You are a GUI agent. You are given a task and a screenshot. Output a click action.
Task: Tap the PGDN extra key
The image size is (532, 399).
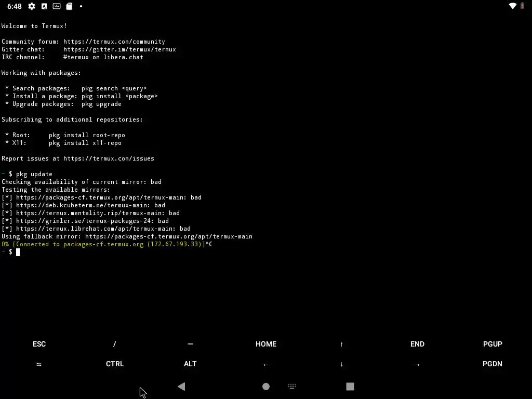click(493, 364)
